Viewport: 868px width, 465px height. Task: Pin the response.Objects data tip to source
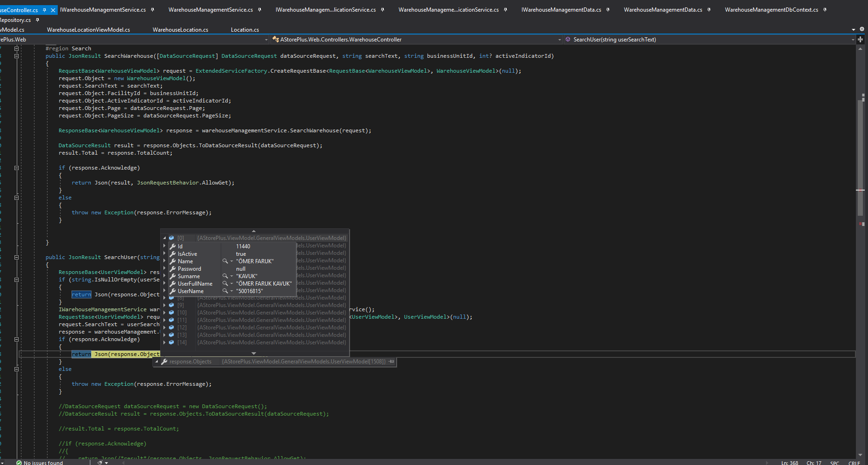click(x=392, y=362)
